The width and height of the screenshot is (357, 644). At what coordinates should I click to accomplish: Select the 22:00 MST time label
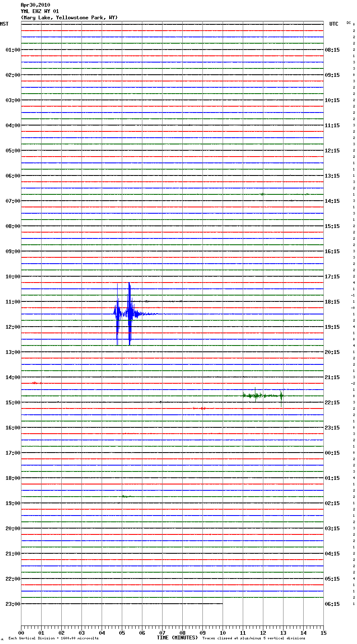13,579
